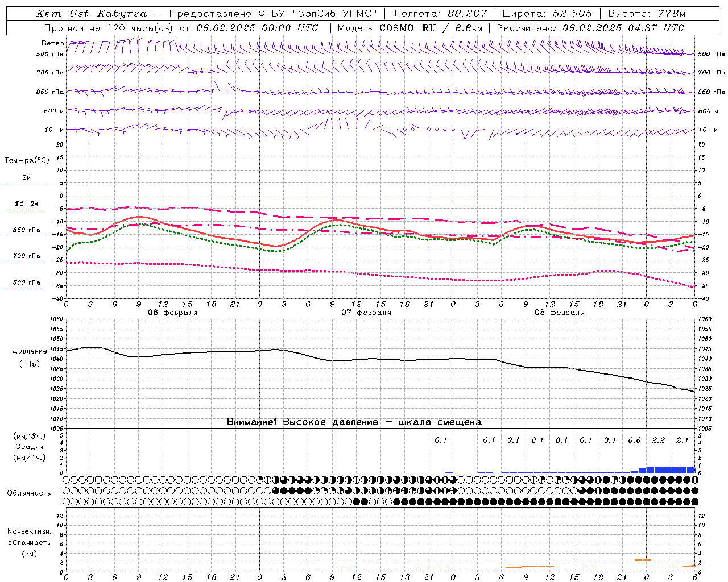The image size is (728, 582).
Task: Click the Давление pressure panel label
Action: tap(29, 351)
